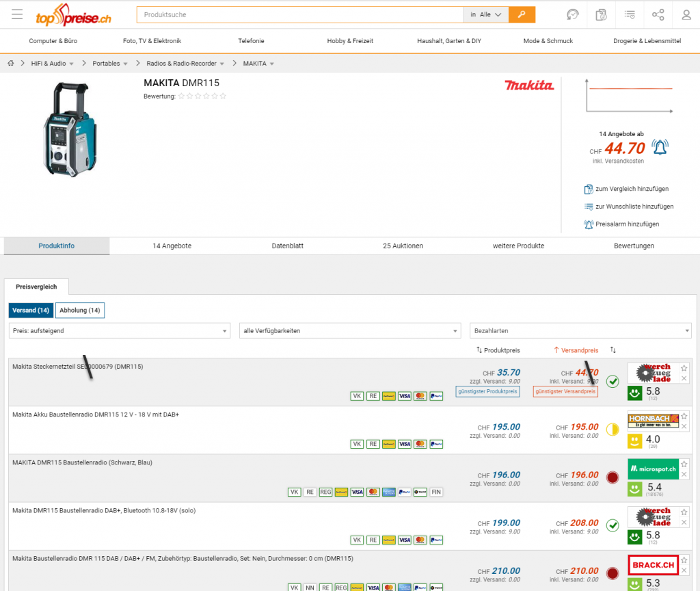This screenshot has height=591, width=700.
Task: Sort offers by the Produktpreis column
Action: coord(498,350)
